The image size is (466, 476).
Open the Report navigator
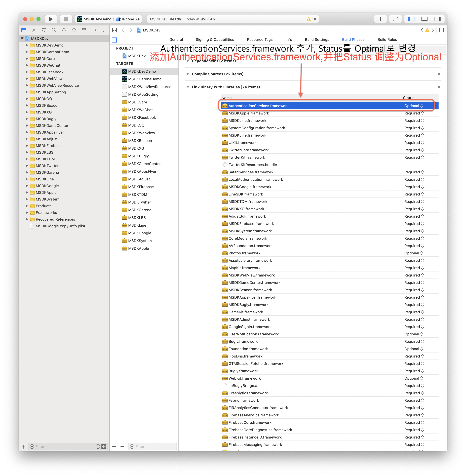pos(104,30)
